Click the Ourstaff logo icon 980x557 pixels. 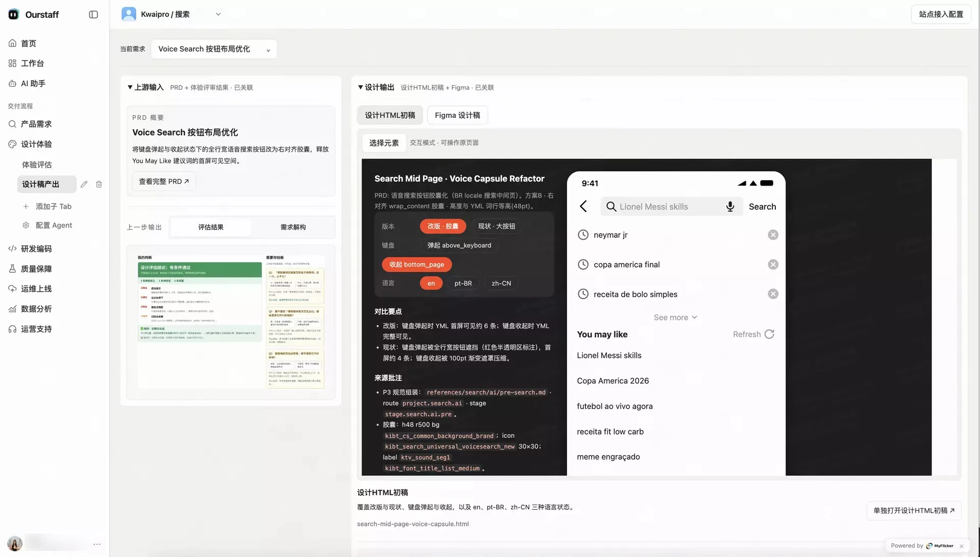pos(14,15)
